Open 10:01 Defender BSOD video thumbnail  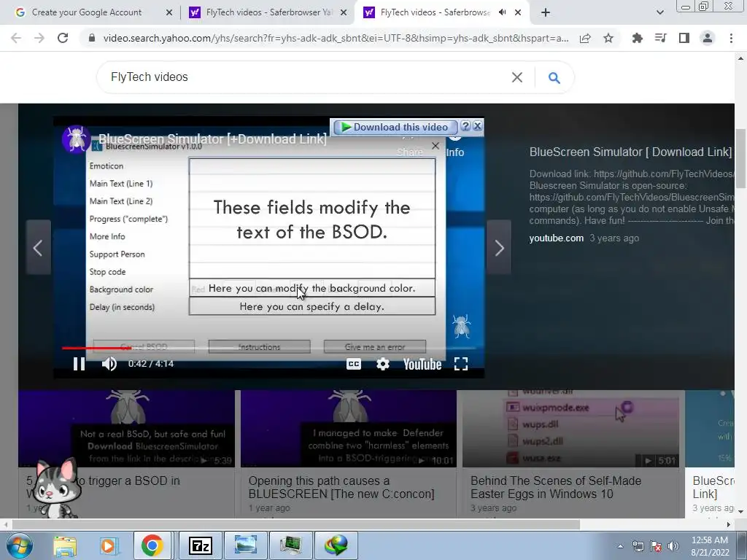coord(349,429)
